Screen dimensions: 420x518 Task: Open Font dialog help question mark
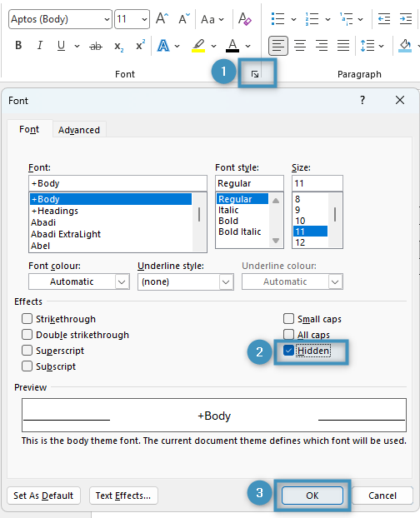362,100
